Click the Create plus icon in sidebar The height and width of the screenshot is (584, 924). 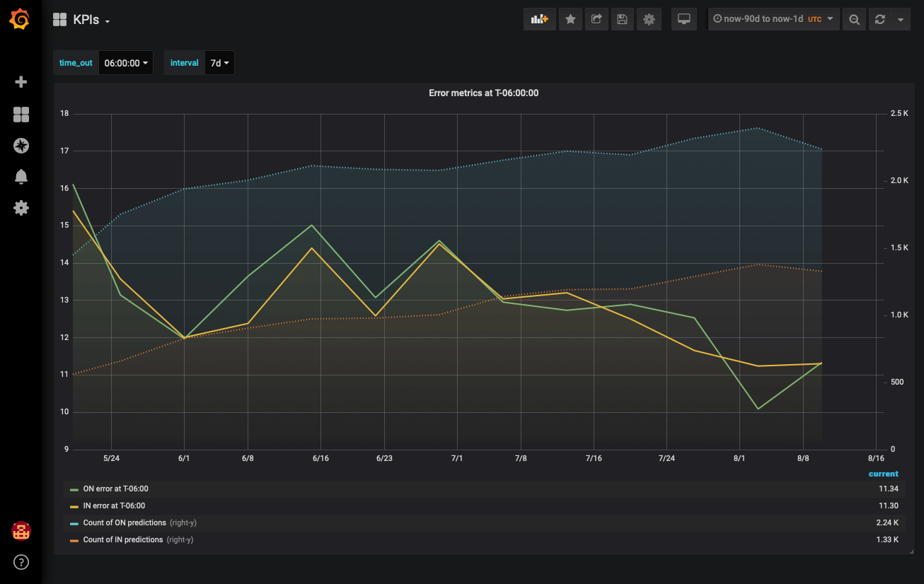pos(21,82)
